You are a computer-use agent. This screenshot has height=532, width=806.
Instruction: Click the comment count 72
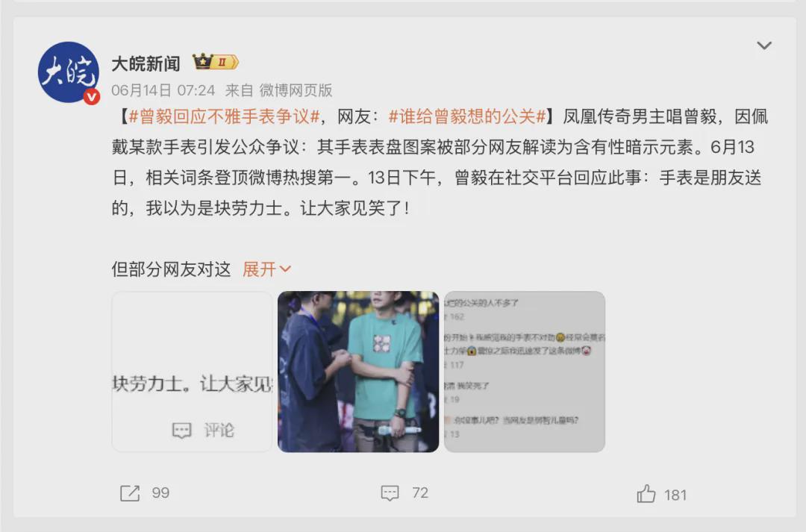point(420,493)
